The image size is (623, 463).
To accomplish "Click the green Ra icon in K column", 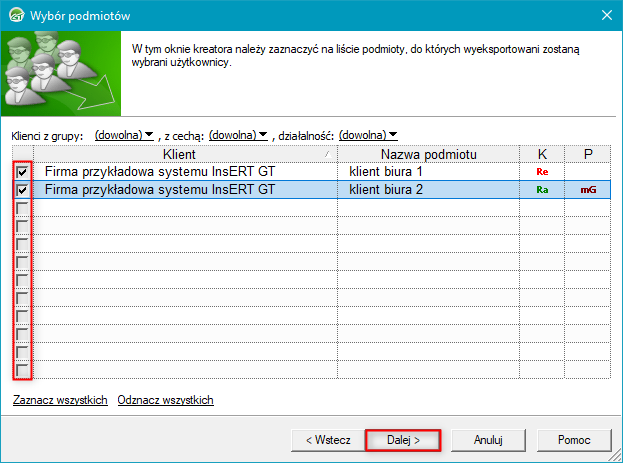I will pyautogui.click(x=542, y=190).
